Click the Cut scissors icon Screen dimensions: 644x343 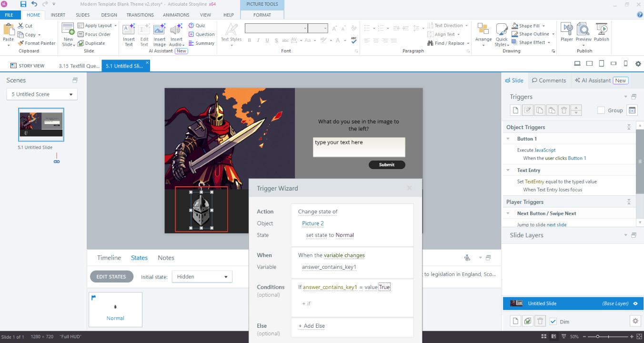pyautogui.click(x=20, y=26)
